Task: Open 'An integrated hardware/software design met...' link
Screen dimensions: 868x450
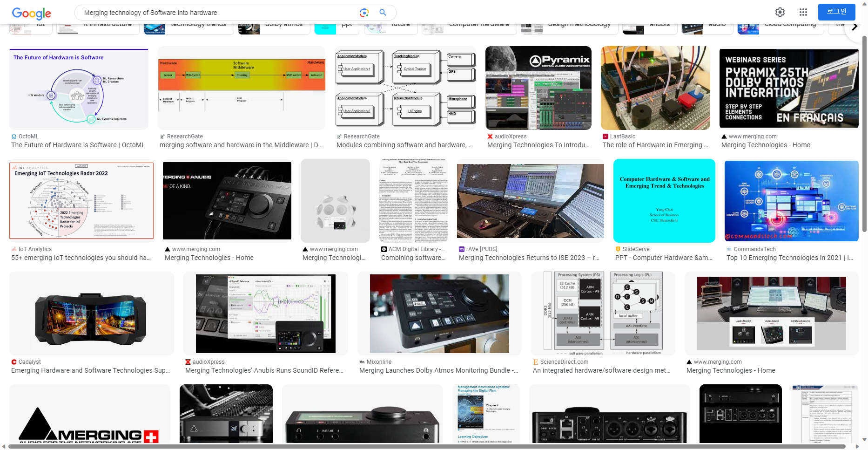Action: (x=602, y=370)
